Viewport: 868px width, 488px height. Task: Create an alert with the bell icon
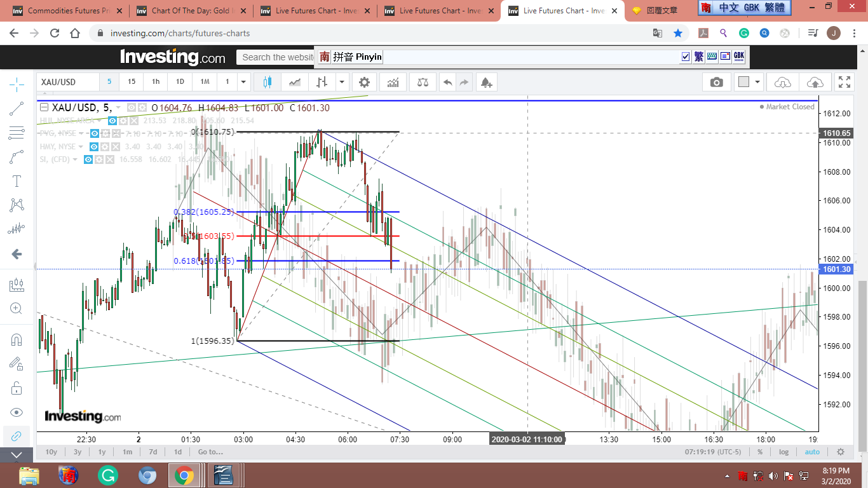(486, 82)
